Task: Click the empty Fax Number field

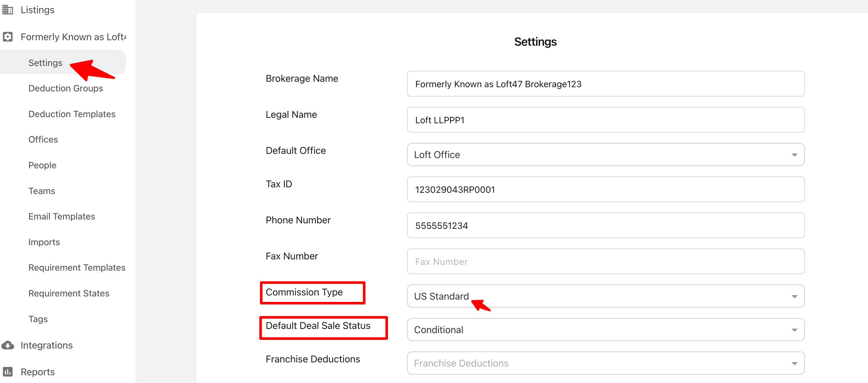Action: click(605, 262)
